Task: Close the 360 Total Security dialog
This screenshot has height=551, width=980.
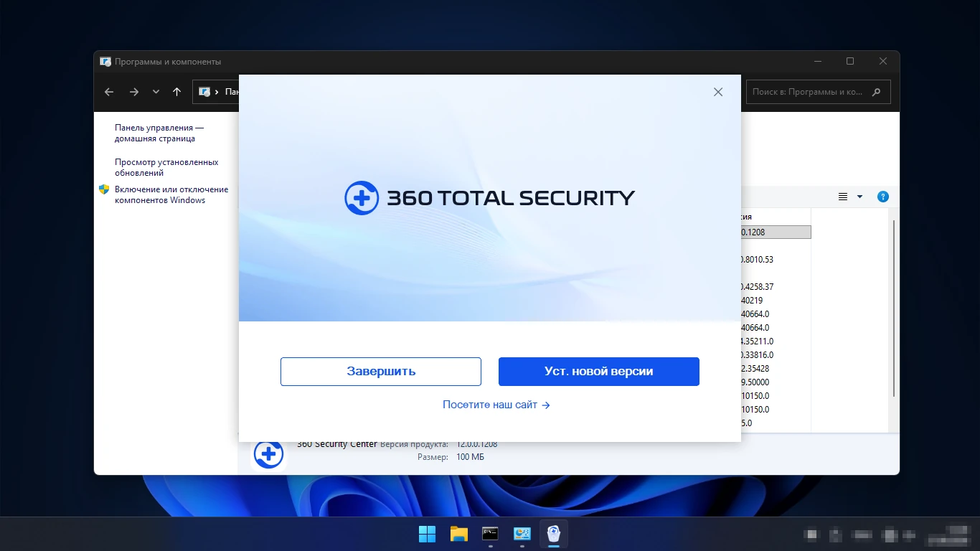Action: (717, 92)
